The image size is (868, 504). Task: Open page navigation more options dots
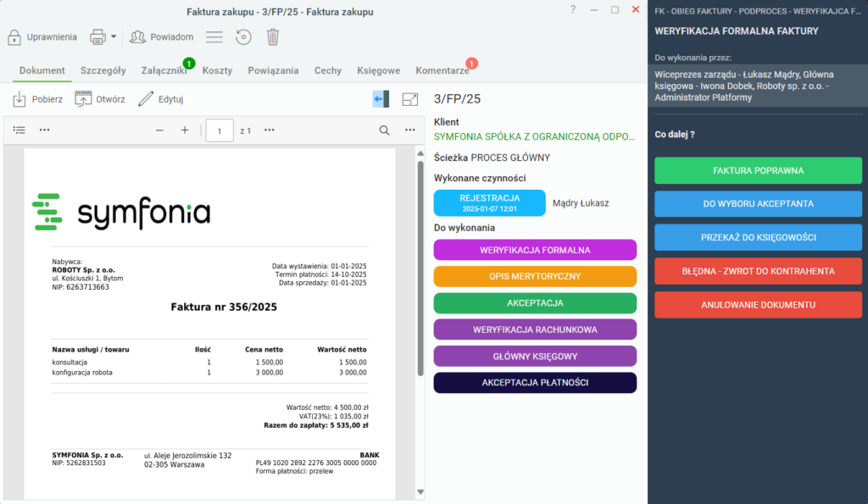click(x=270, y=130)
